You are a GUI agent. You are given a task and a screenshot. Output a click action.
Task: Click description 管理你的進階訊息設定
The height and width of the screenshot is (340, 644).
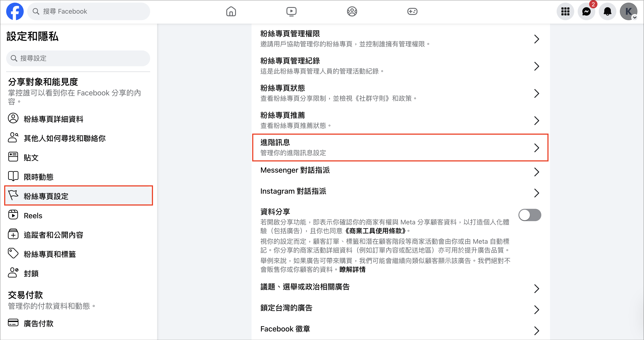[293, 153]
